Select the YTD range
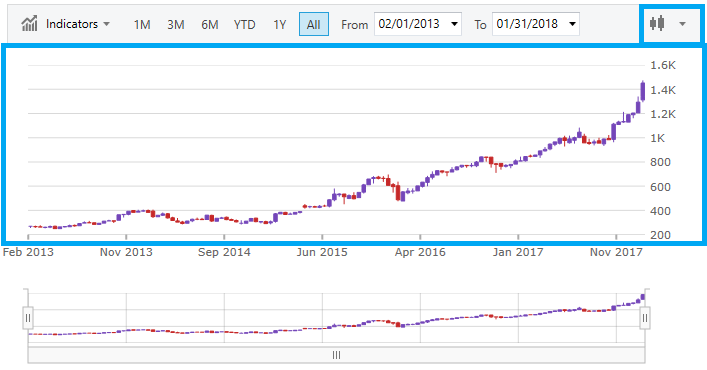The width and height of the screenshot is (707, 370). (244, 24)
